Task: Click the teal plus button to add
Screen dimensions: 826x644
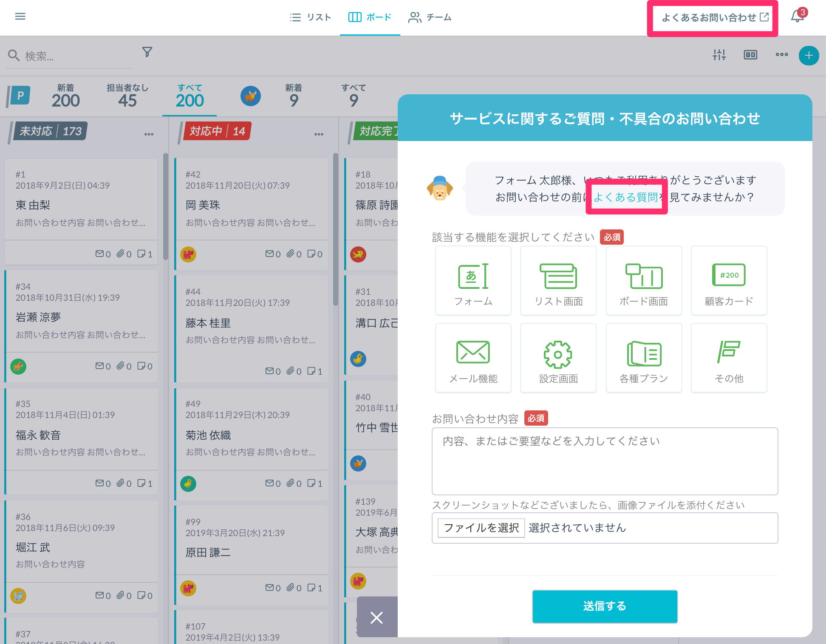Action: 809,55
